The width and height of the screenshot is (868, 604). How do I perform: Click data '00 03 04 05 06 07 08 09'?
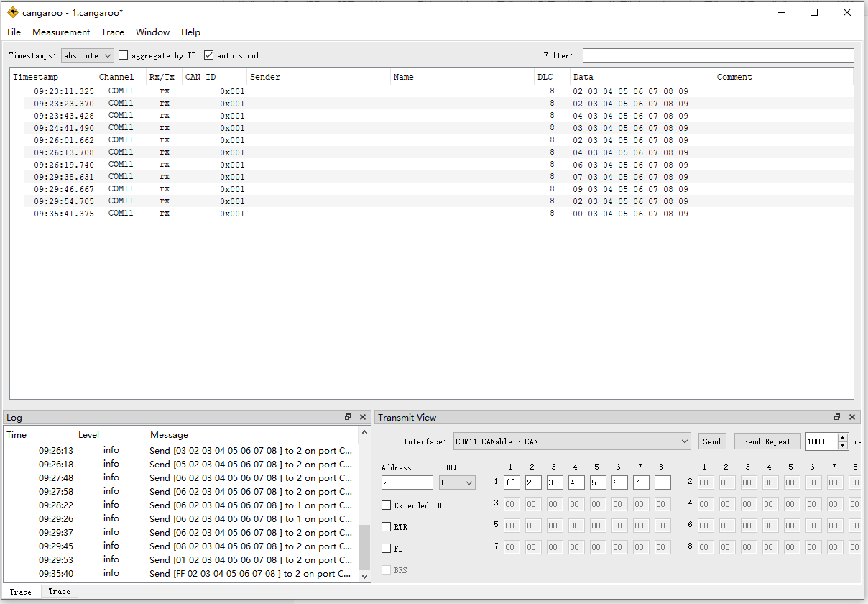click(630, 214)
